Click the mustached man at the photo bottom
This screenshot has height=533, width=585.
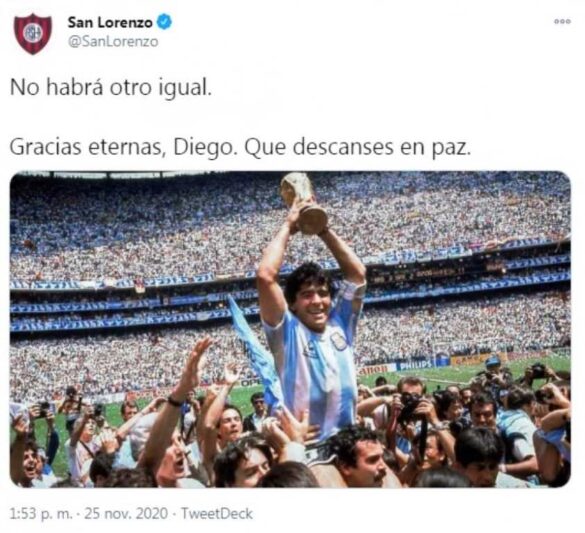[360, 457]
